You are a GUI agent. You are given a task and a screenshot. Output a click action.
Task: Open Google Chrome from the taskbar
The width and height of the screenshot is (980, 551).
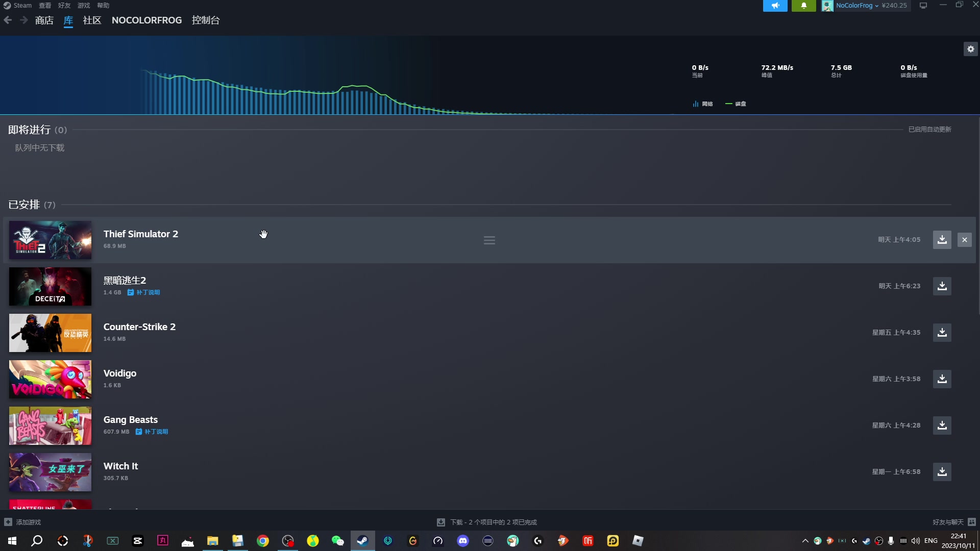pyautogui.click(x=262, y=541)
